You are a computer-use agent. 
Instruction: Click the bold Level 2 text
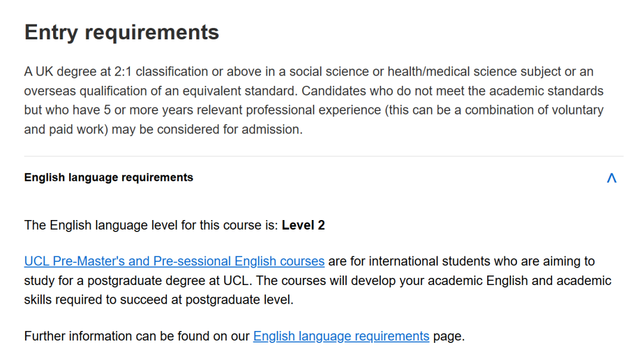coord(303,225)
